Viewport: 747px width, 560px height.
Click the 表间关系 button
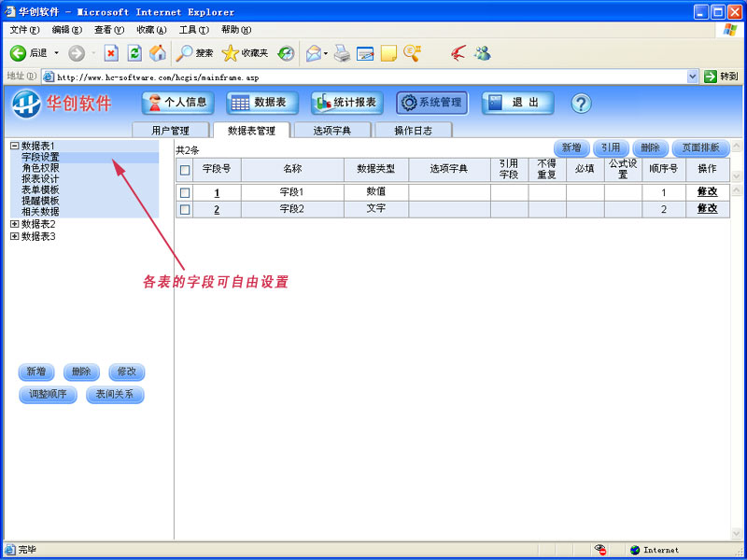115,395
